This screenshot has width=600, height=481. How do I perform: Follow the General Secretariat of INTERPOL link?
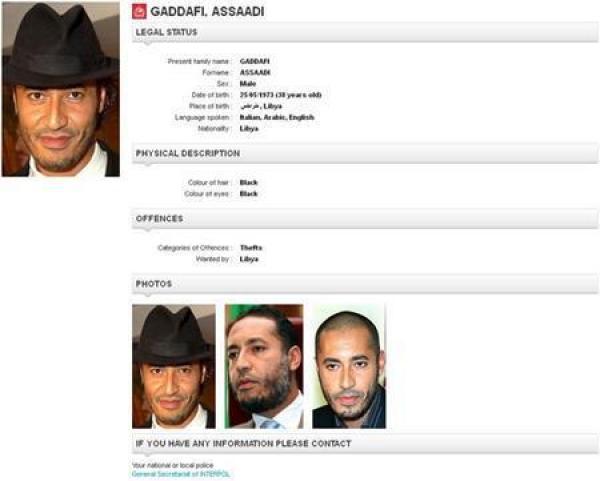pos(181,474)
